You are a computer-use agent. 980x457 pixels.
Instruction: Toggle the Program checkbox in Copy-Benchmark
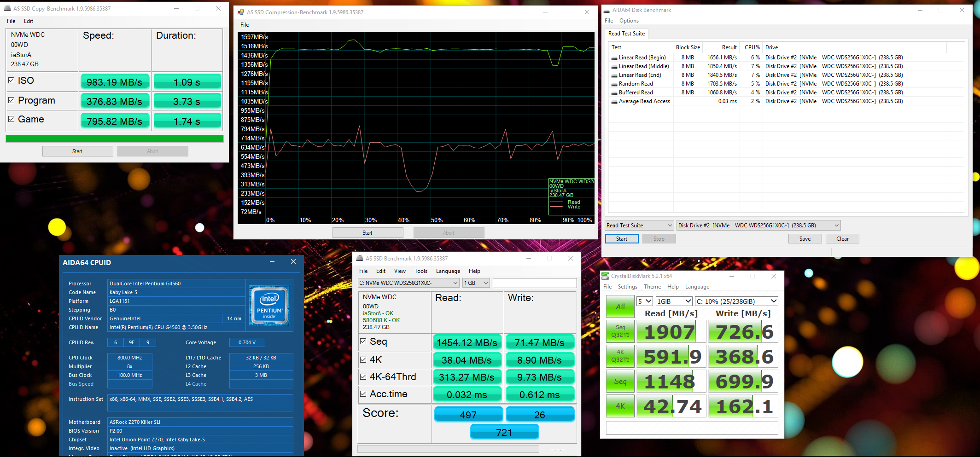(x=12, y=100)
